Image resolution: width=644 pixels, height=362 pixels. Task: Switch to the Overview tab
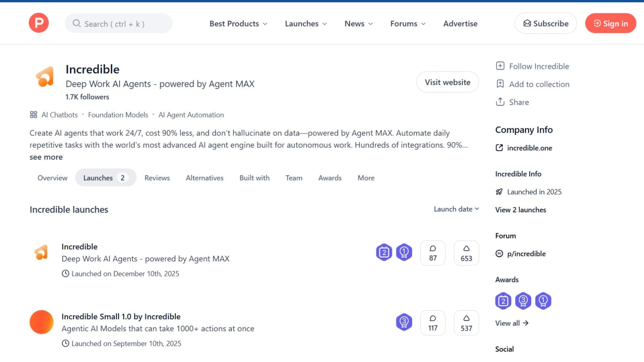tap(52, 178)
